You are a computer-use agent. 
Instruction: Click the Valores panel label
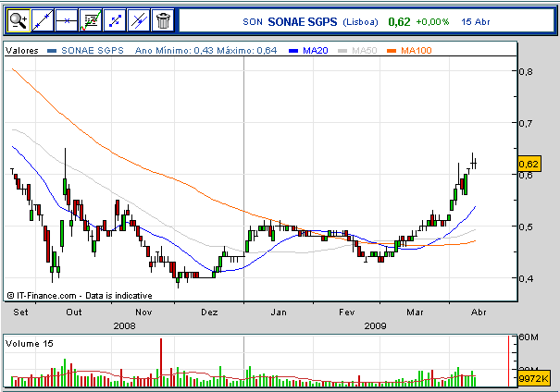(22, 51)
